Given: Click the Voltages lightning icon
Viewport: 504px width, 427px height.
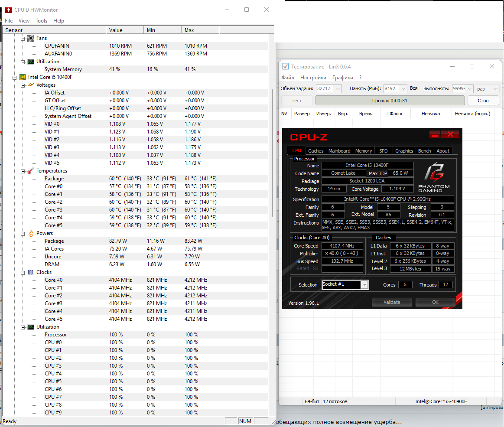Looking at the screenshot, I should click(x=31, y=85).
